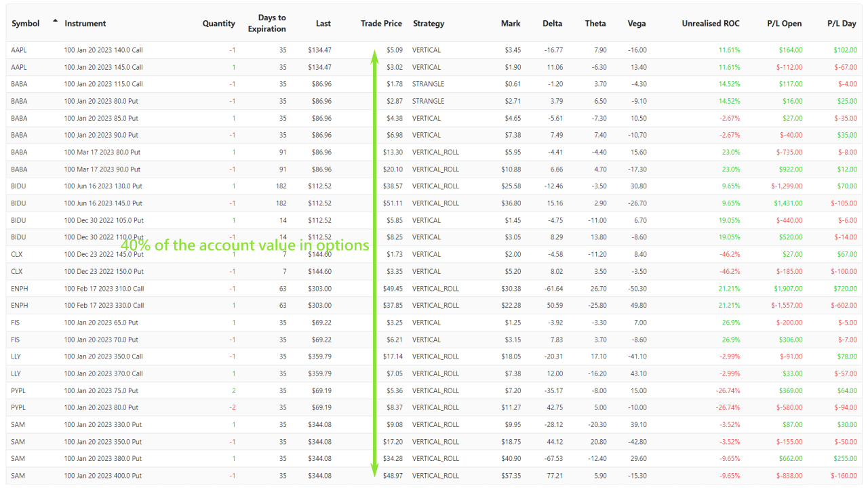This screenshot has height=488, width=868.
Task: Click the -50.30 Vega value
Action: (x=637, y=289)
